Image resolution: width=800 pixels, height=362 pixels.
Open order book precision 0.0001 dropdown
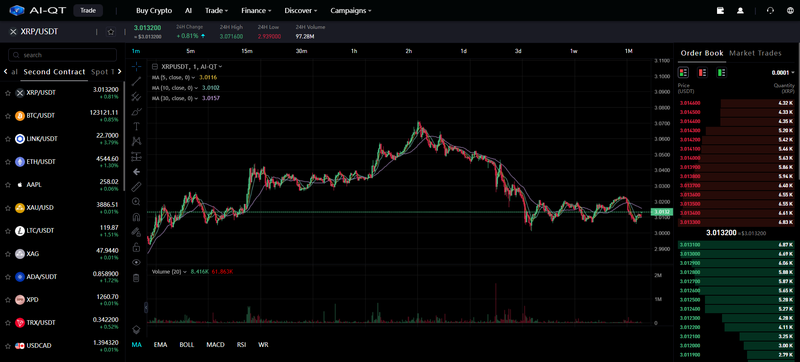coord(784,73)
